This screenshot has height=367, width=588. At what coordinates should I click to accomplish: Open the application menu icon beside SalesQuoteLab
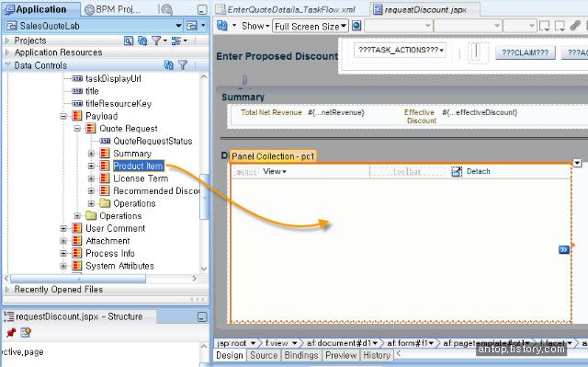[x=197, y=26]
